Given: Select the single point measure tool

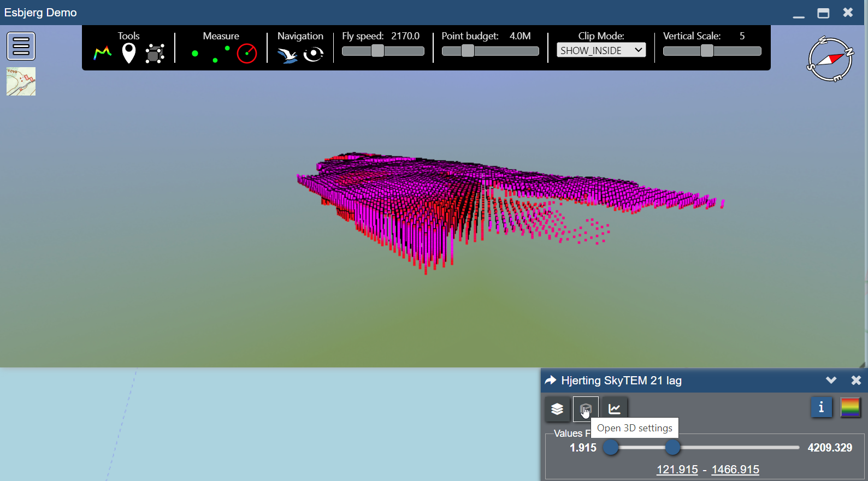Looking at the screenshot, I should tap(195, 54).
